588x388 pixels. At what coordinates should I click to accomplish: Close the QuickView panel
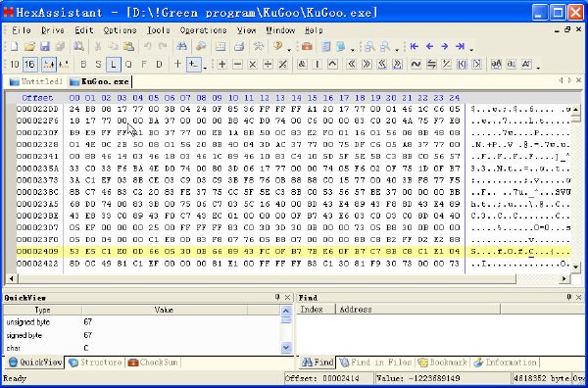[x=287, y=297]
